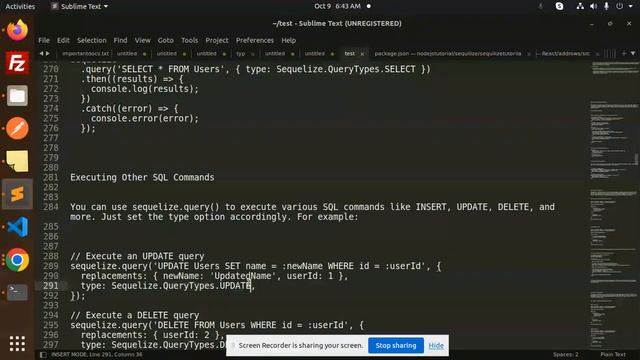Screen dimensions: 640x360
Task: Switch to the importantdocs.txt tab
Action: (85, 54)
